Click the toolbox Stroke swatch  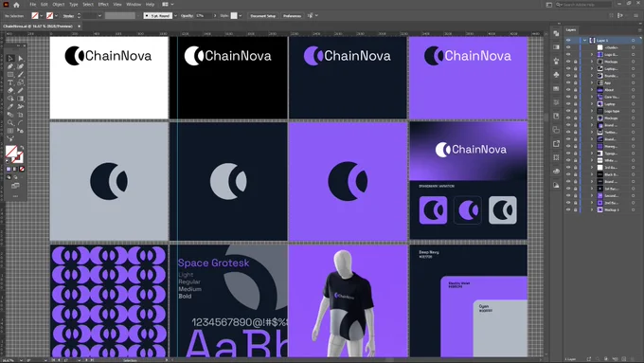click(19, 158)
